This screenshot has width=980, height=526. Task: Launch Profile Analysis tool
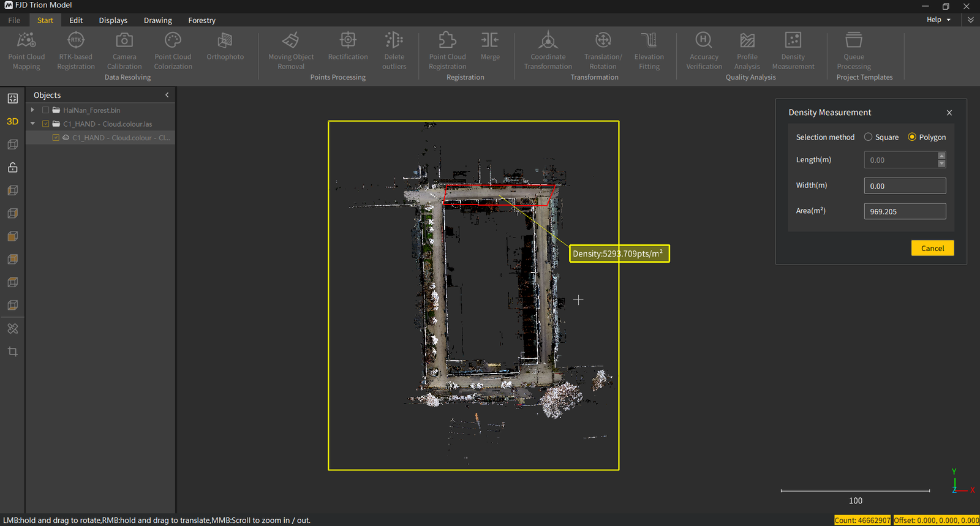coord(747,50)
